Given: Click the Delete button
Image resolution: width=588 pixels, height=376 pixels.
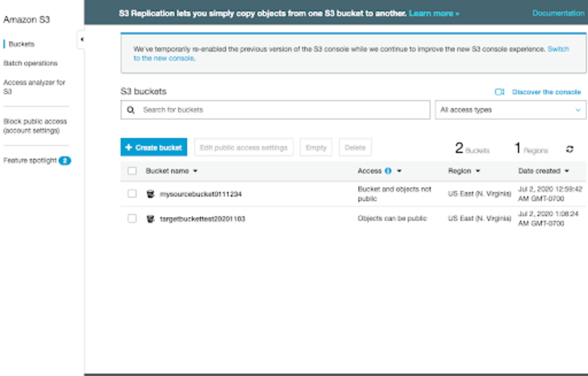Looking at the screenshot, I should (x=355, y=147).
